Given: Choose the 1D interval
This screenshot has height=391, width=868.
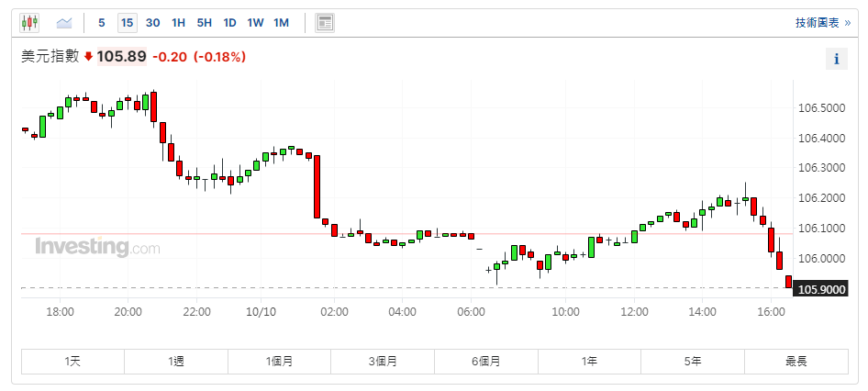Looking at the screenshot, I should pos(229,22).
